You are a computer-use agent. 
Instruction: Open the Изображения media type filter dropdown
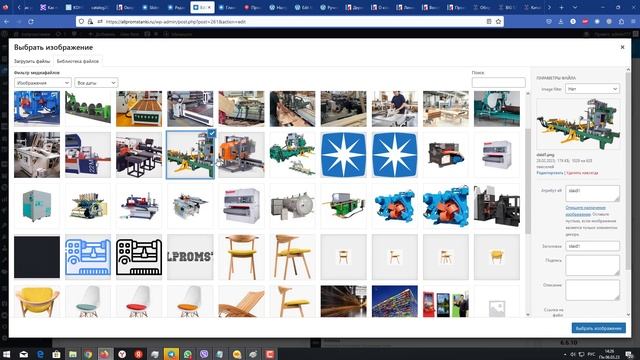pyautogui.click(x=43, y=83)
